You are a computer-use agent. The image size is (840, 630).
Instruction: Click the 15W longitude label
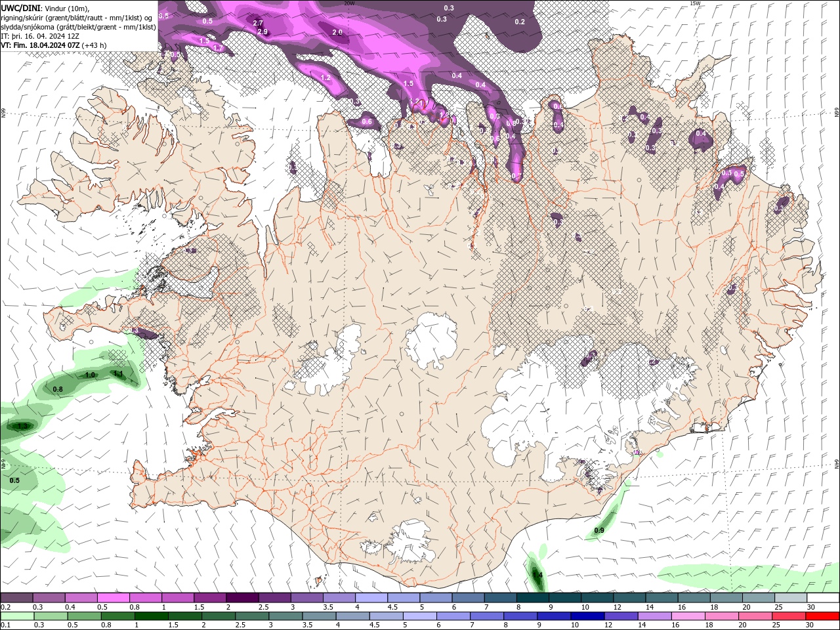(695, 3)
